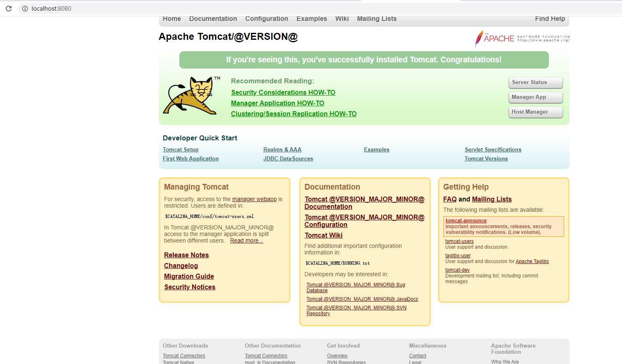
Task: Click the Apache Software Foundation feather logo
Action: pyautogui.click(x=522, y=39)
